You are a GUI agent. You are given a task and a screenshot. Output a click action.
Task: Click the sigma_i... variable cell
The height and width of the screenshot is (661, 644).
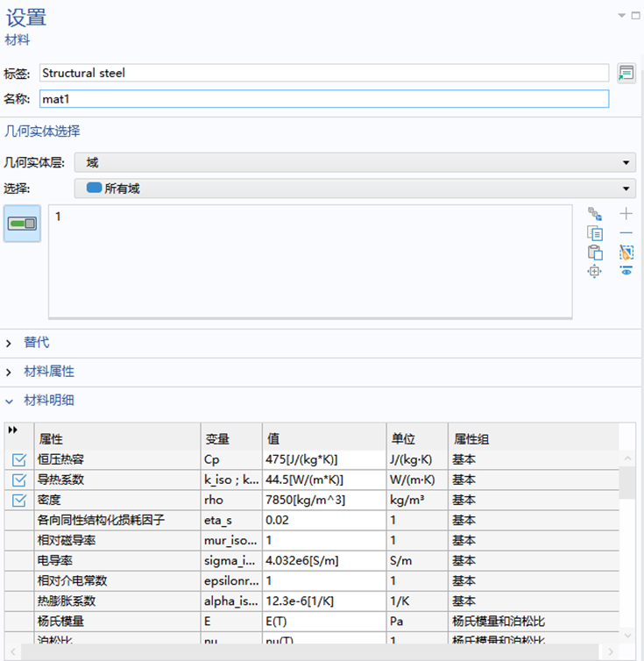[x=231, y=561]
